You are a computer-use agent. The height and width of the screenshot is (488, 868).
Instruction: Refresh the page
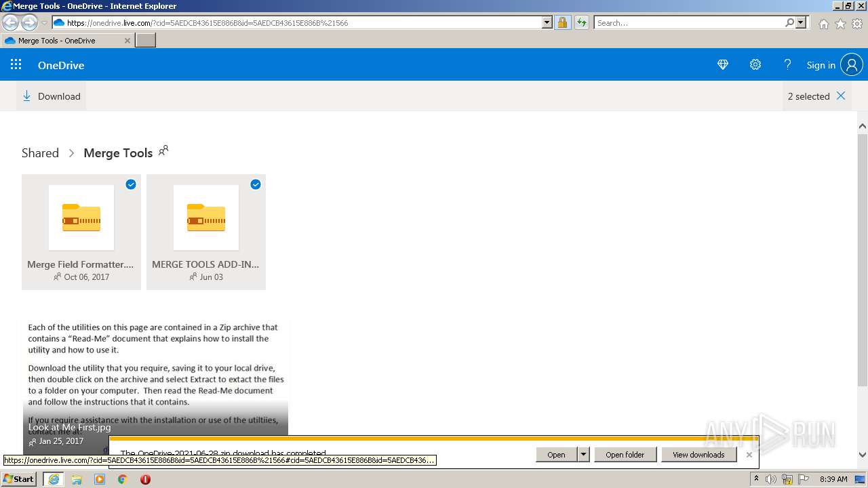pyautogui.click(x=581, y=22)
